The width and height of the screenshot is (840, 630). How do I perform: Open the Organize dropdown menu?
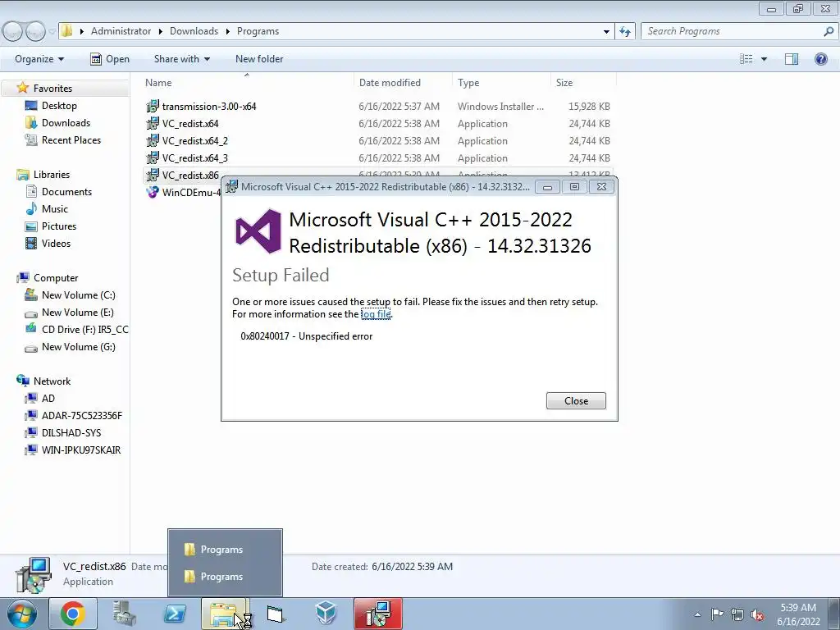pos(39,59)
